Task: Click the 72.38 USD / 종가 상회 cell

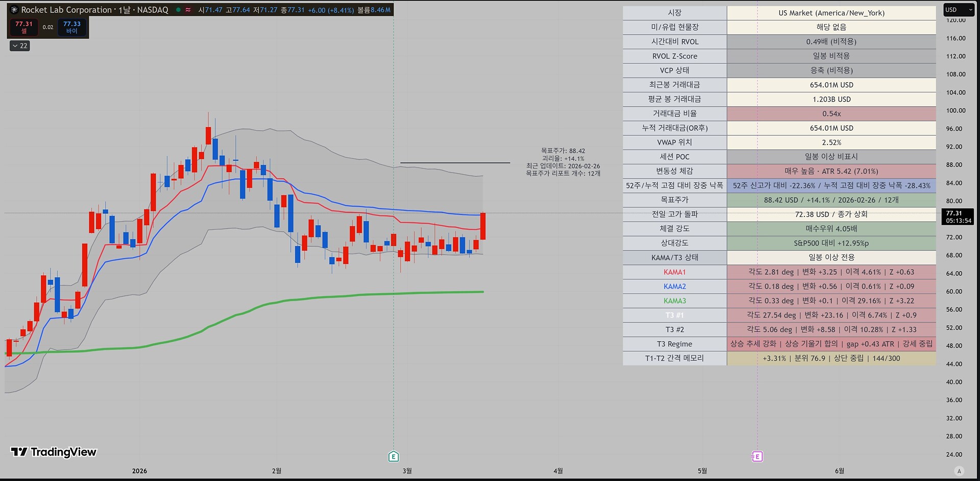Action: click(x=831, y=214)
